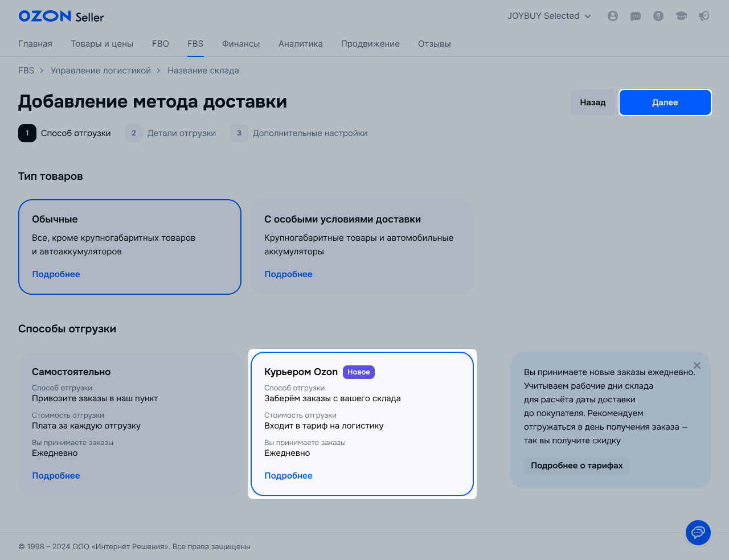Open Подробнее link under Курьером Ozon
The image size is (729, 560).
[288, 476]
